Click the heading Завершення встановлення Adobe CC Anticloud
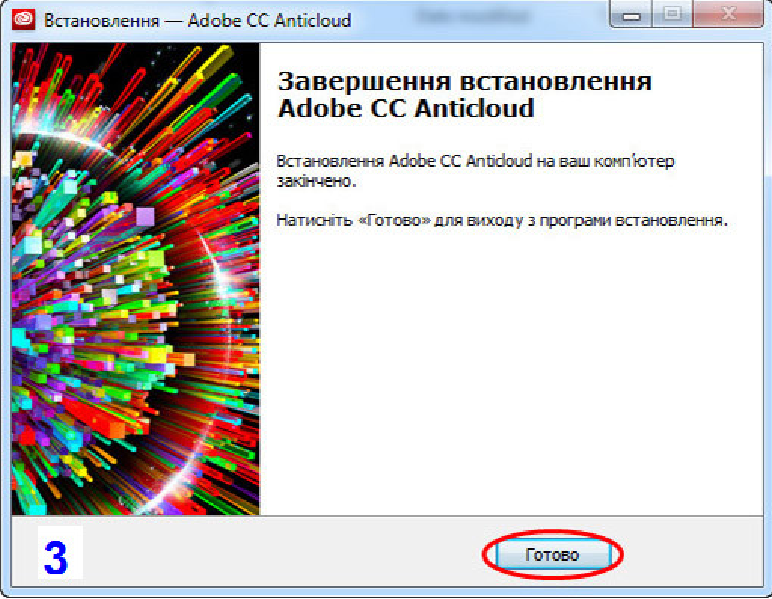Image resolution: width=772 pixels, height=599 pixels. (x=464, y=95)
